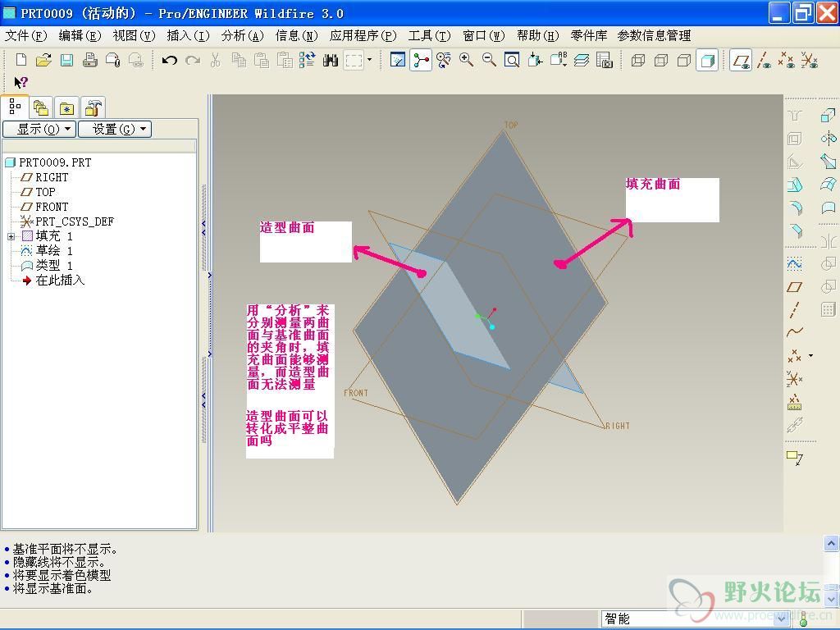Select the annotation feature tool icon
Screen dimensions: 840x630
coord(794,458)
